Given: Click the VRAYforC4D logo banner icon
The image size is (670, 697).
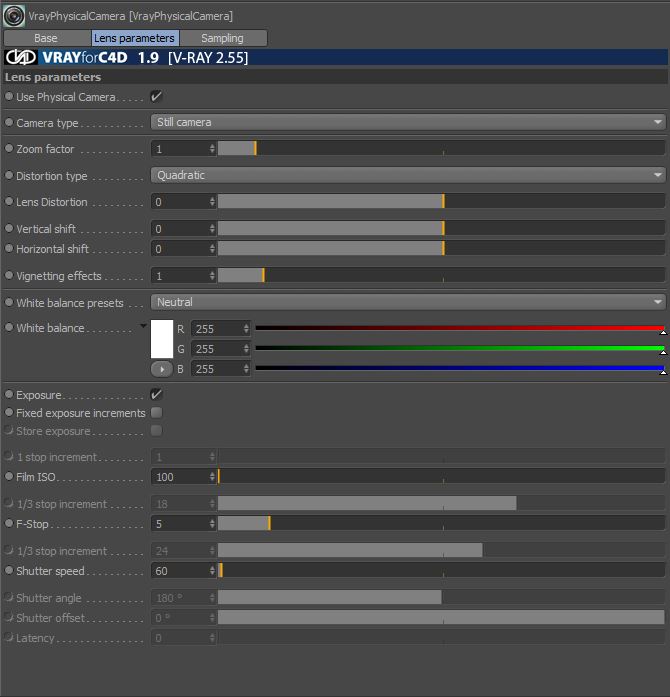Looking at the screenshot, I should click(20, 57).
